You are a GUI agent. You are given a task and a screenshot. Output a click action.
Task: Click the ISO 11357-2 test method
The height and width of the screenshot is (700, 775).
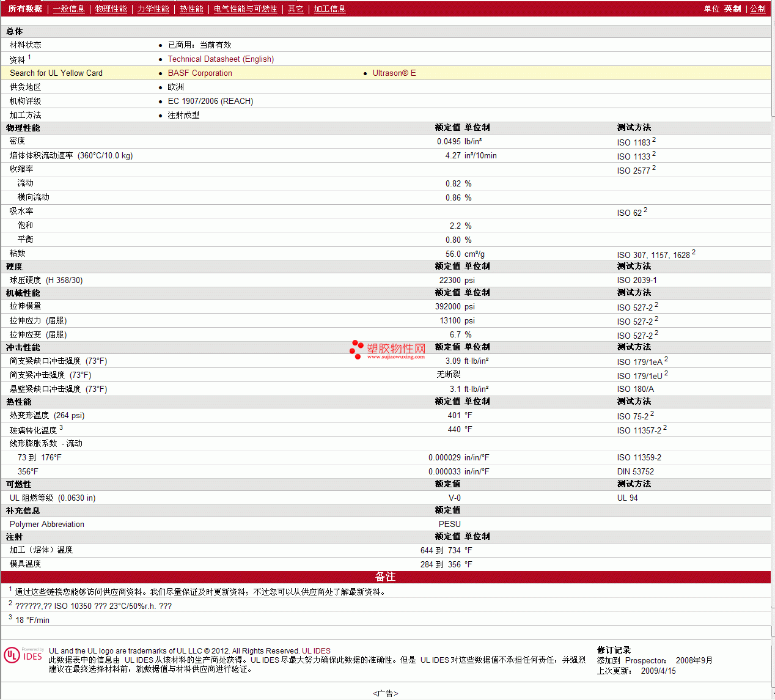639,430
